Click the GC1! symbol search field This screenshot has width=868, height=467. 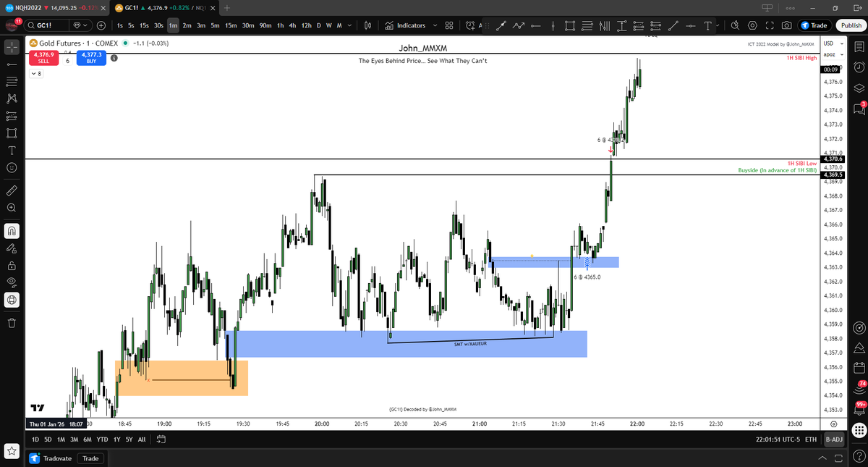[x=46, y=25]
